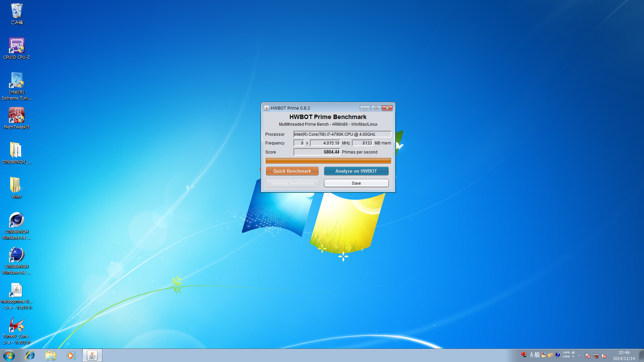Click Analyze on HWBOT button
This screenshot has height=362, width=644.
click(x=356, y=171)
